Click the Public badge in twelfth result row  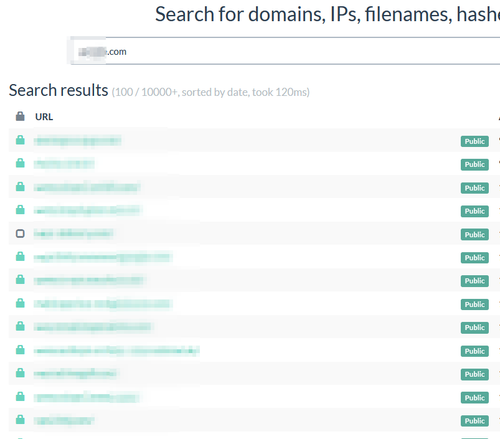475,398
